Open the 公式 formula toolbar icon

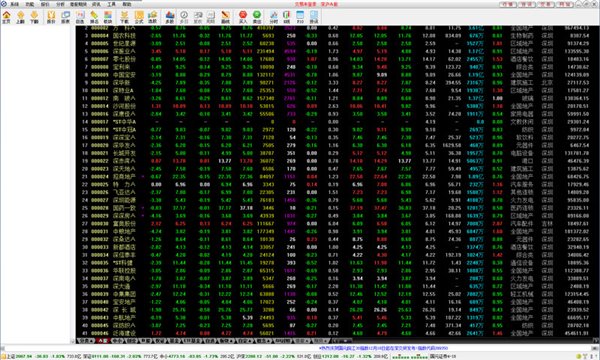[x=139, y=17]
